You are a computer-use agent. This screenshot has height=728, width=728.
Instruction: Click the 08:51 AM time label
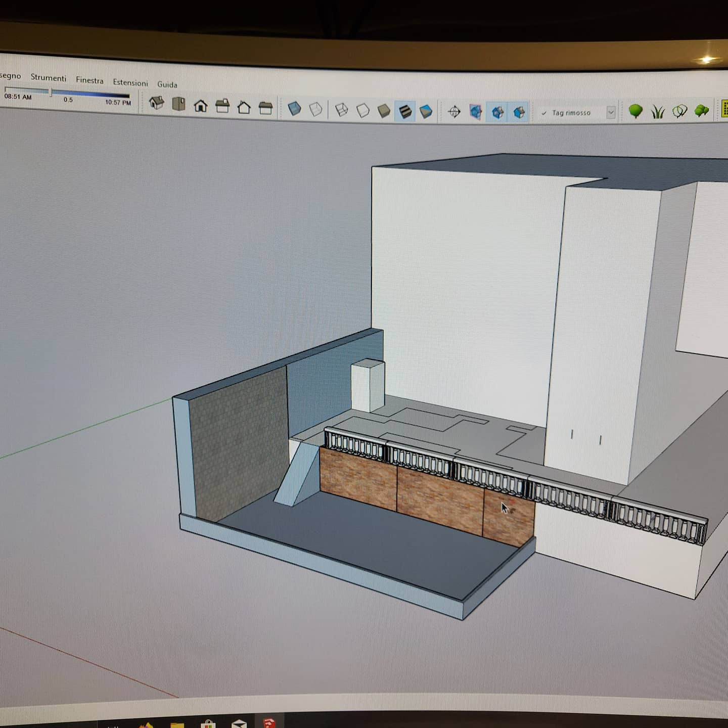(18, 97)
